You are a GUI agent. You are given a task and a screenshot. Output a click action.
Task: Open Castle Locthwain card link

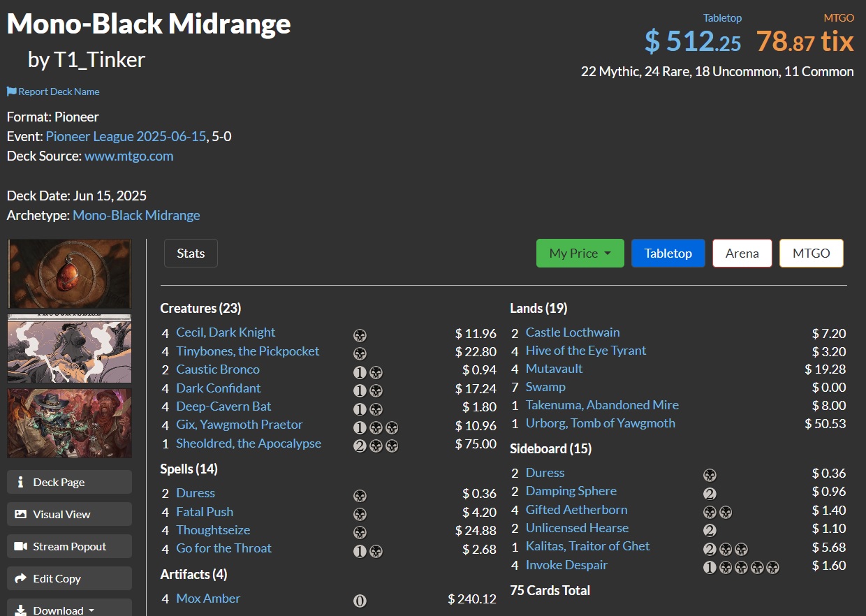click(573, 332)
